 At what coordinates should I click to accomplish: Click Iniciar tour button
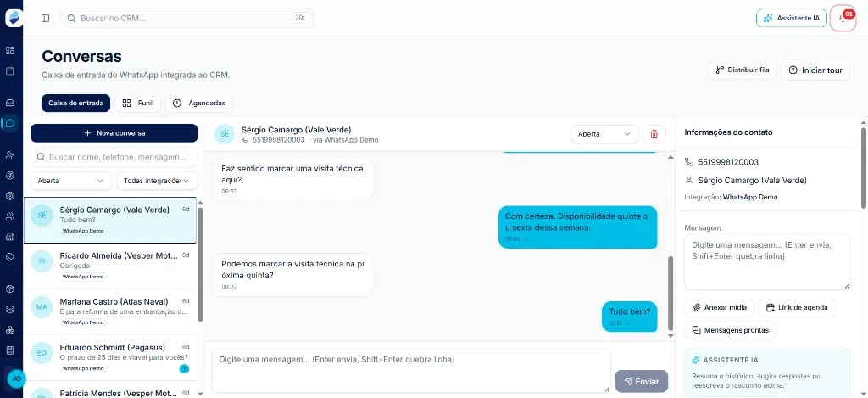pyautogui.click(x=815, y=70)
